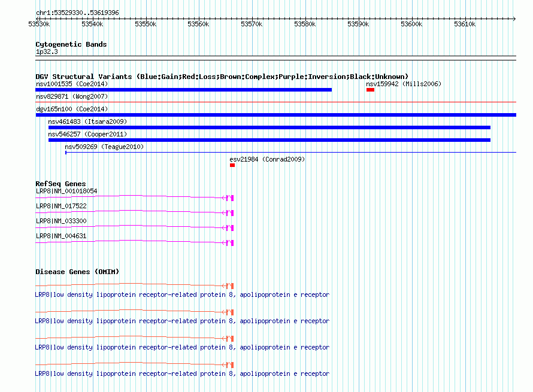Click the 53600k ruler tick label
The image size is (533, 392).
pos(411,24)
